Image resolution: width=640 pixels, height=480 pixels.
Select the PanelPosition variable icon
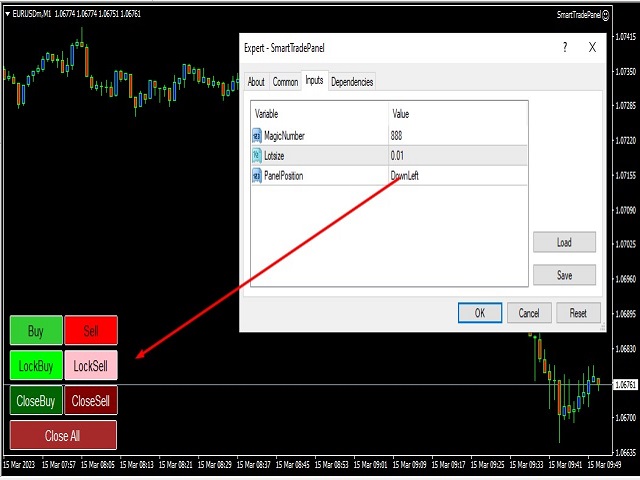(257, 176)
